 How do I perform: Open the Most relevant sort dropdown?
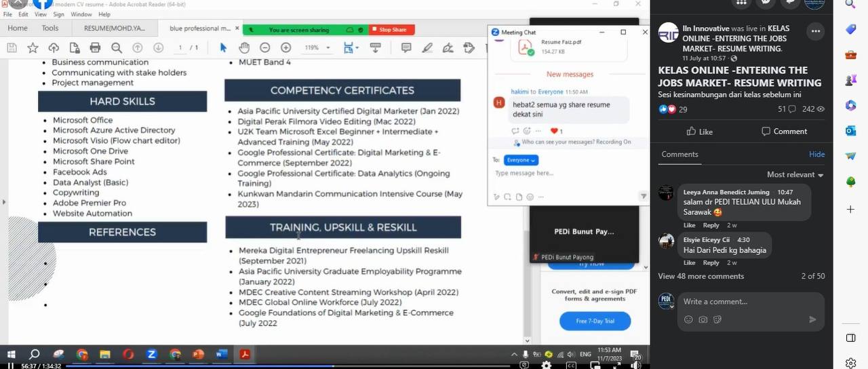point(795,175)
